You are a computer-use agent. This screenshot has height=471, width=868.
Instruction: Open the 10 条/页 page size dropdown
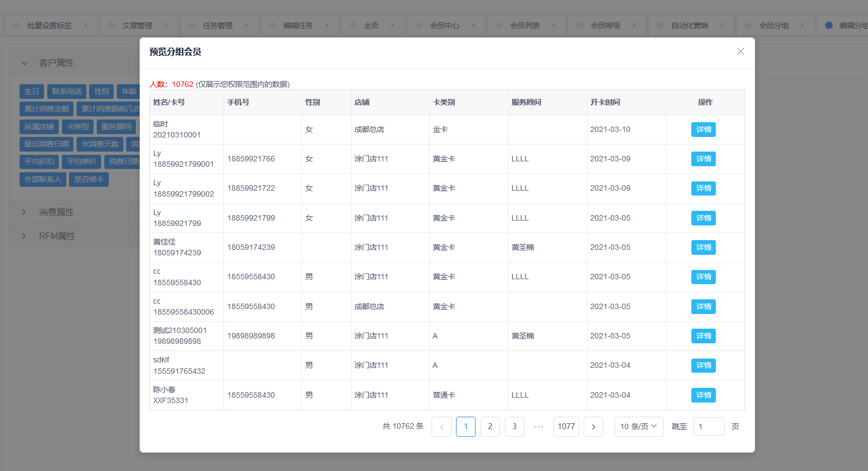click(x=639, y=427)
